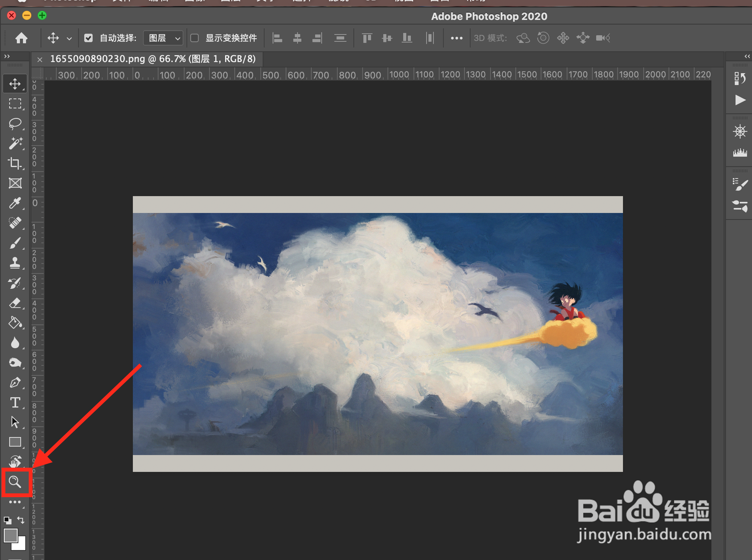Align left edges
This screenshot has width=752, height=560.
[x=277, y=38]
